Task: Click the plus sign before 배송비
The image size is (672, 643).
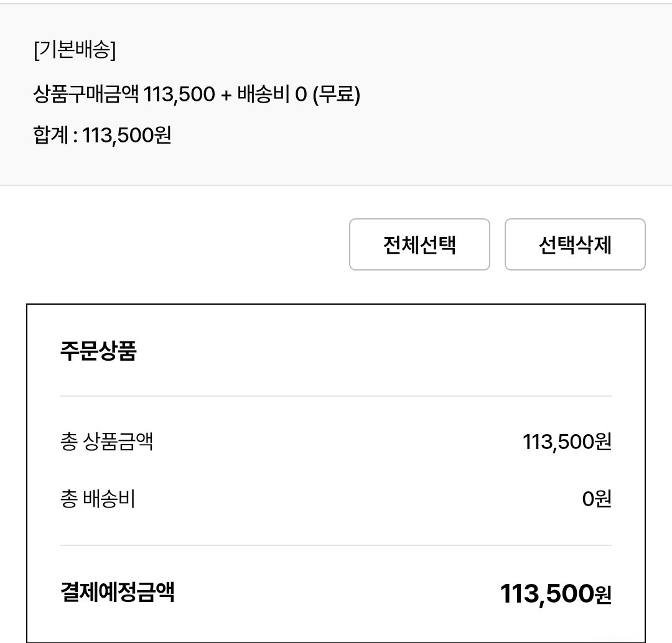Action: [x=226, y=95]
